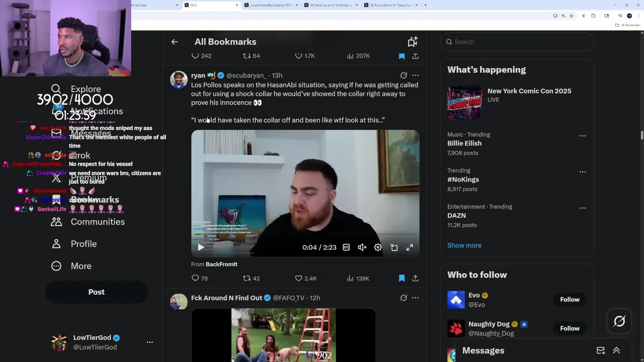Open a new browser tab
Screen dimensions: 644x362
click(426, 5)
